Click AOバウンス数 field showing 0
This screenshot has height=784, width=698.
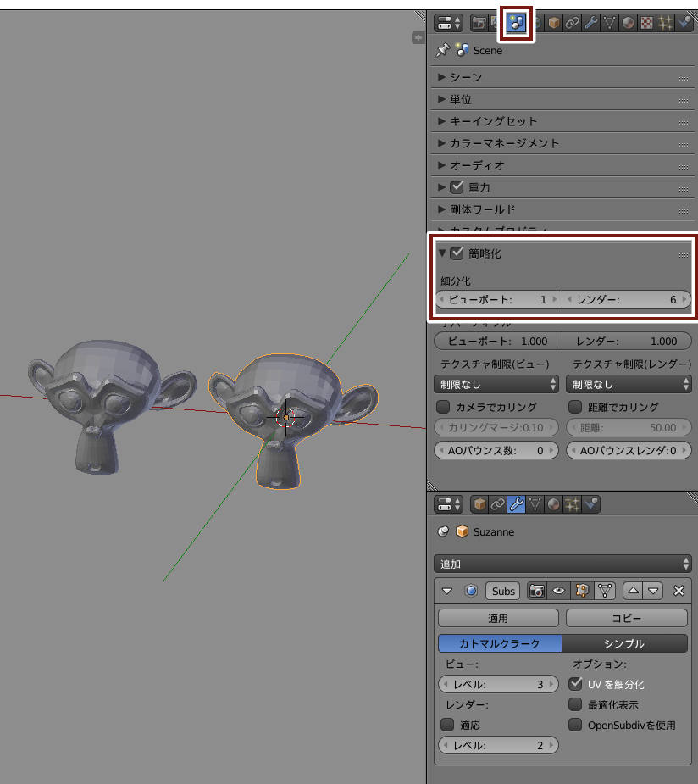coord(496,450)
